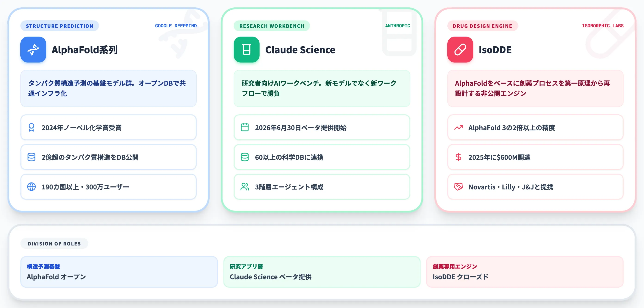Screen dimensions: 644x308
Task: Click the 60以上の科学DBに連携 text
Action: coord(289,157)
